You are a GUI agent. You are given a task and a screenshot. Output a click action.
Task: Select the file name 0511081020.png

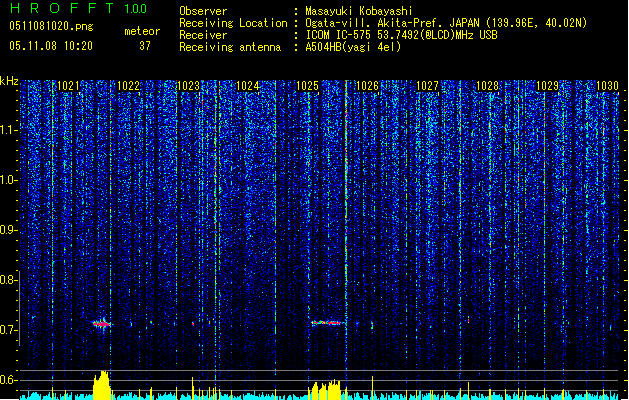(x=51, y=26)
